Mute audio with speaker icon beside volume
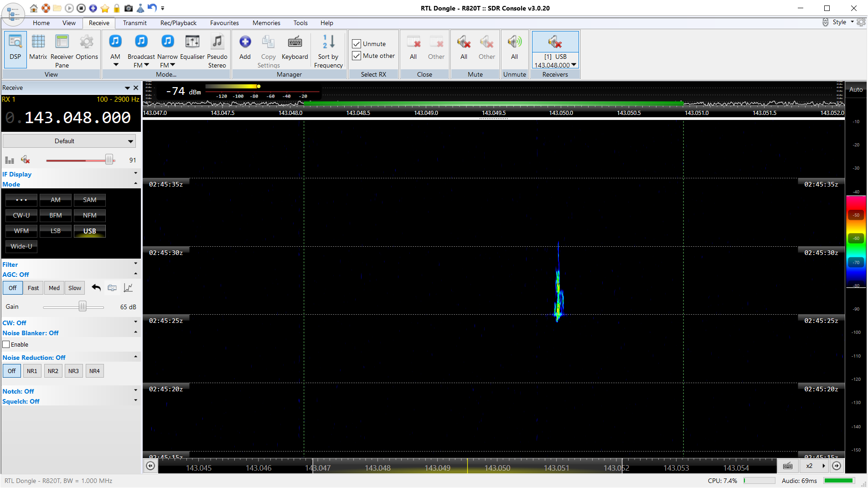 pyautogui.click(x=26, y=160)
